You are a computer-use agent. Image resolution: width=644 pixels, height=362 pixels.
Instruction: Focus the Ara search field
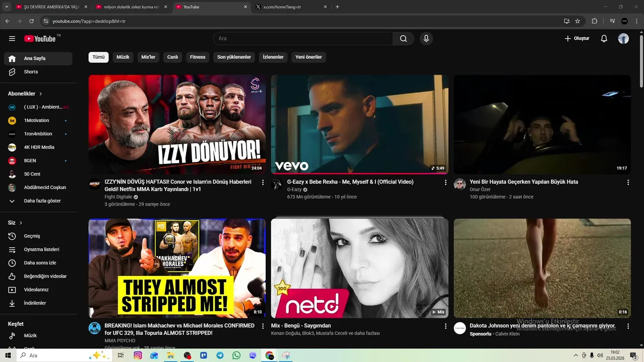coord(303,39)
